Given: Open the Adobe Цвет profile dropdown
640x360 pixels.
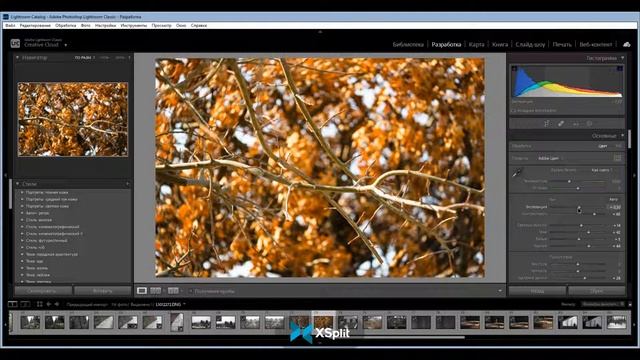Looking at the screenshot, I should pyautogui.click(x=550, y=158).
